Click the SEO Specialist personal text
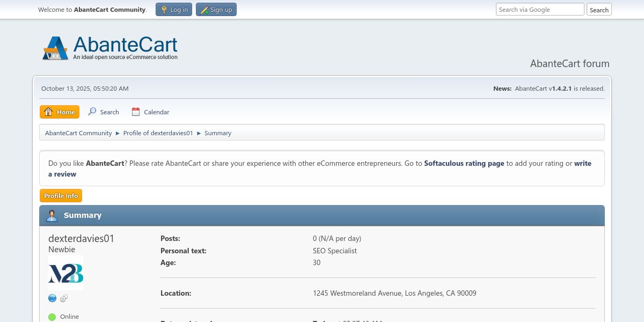 tap(335, 251)
